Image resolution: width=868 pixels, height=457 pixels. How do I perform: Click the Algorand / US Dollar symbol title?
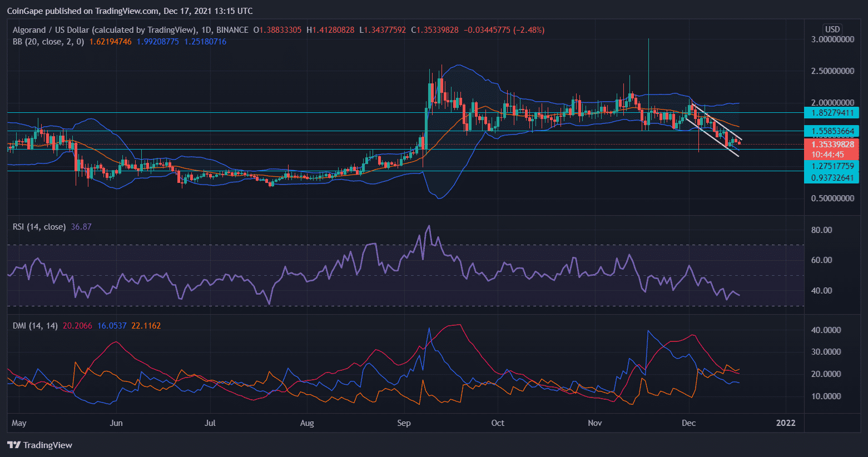(105, 30)
